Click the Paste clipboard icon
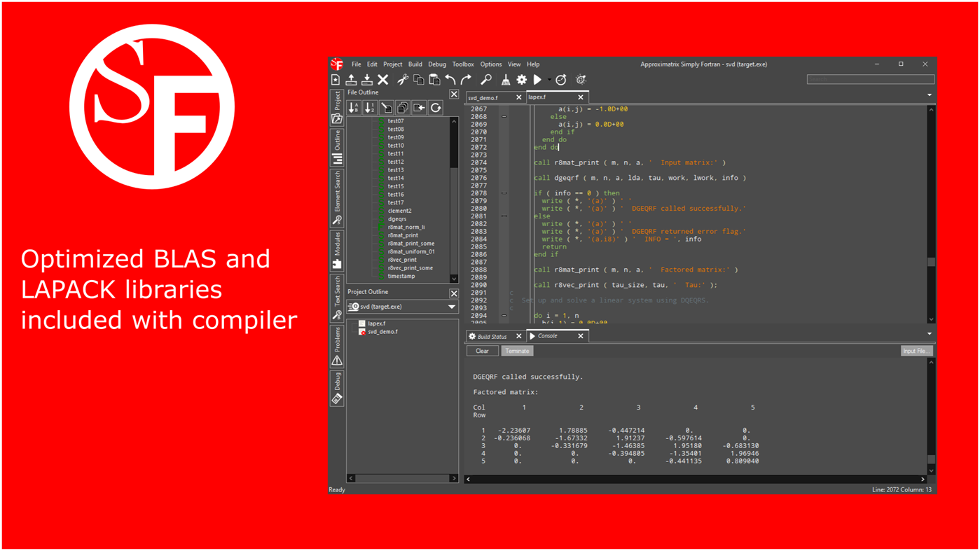980x551 pixels. click(434, 80)
